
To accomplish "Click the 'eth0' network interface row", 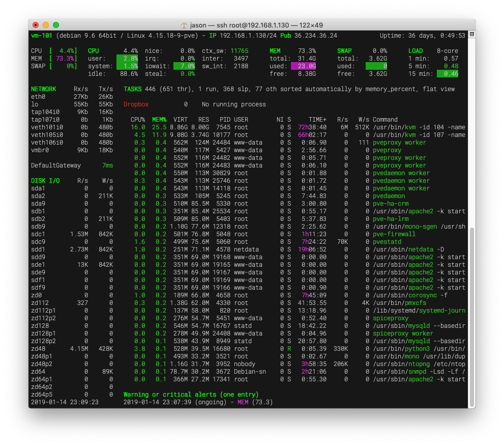I will pos(72,97).
